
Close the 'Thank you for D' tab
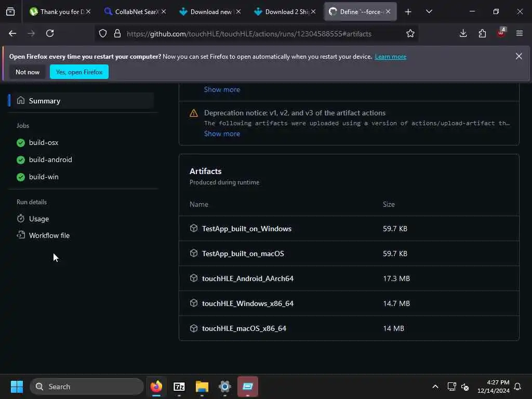point(88,12)
